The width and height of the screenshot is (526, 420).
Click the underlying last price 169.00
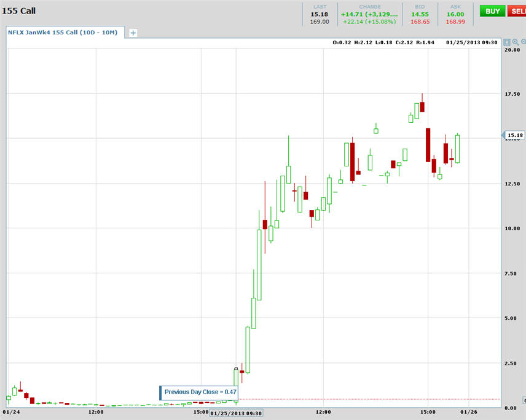point(320,21)
